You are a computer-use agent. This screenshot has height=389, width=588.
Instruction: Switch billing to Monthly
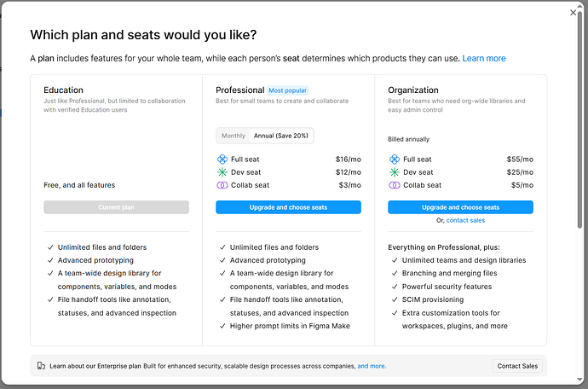pos(233,136)
